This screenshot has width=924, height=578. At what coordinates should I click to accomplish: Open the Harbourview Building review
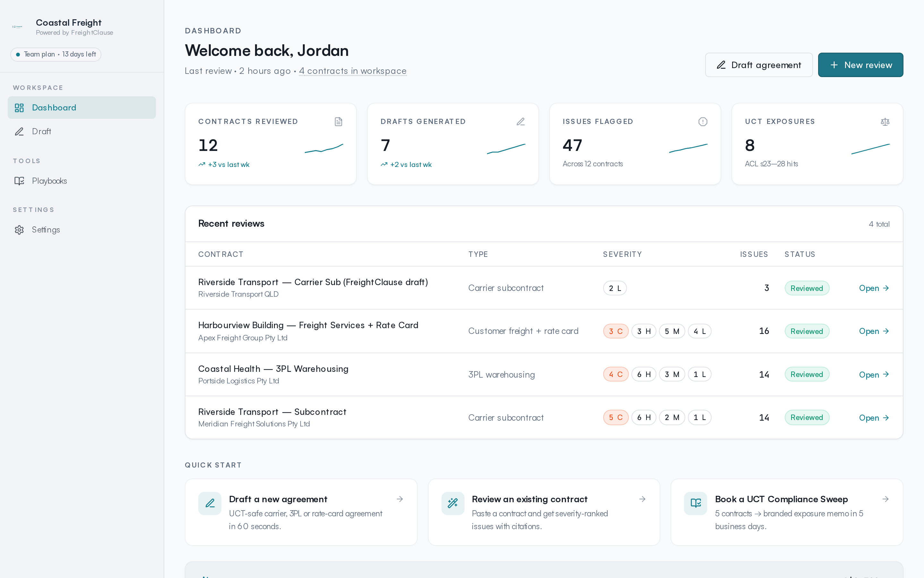[x=874, y=331]
